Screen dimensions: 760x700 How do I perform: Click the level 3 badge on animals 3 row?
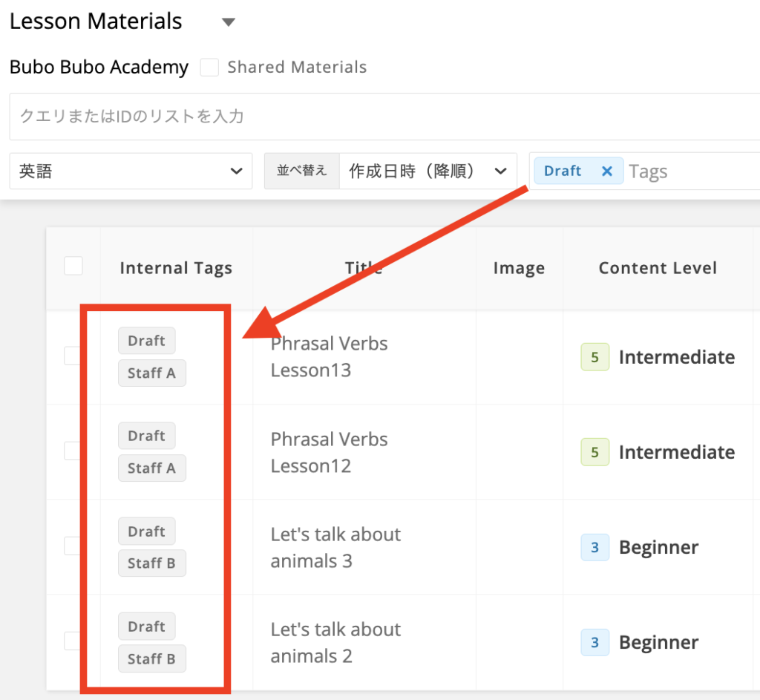tap(594, 548)
